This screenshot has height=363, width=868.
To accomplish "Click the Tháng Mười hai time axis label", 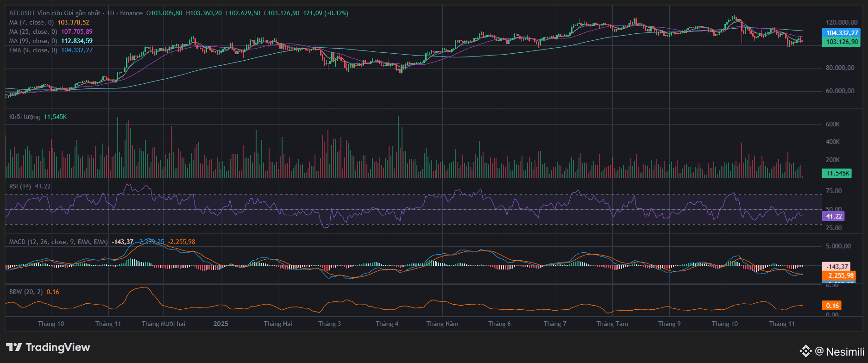I will pos(164,324).
